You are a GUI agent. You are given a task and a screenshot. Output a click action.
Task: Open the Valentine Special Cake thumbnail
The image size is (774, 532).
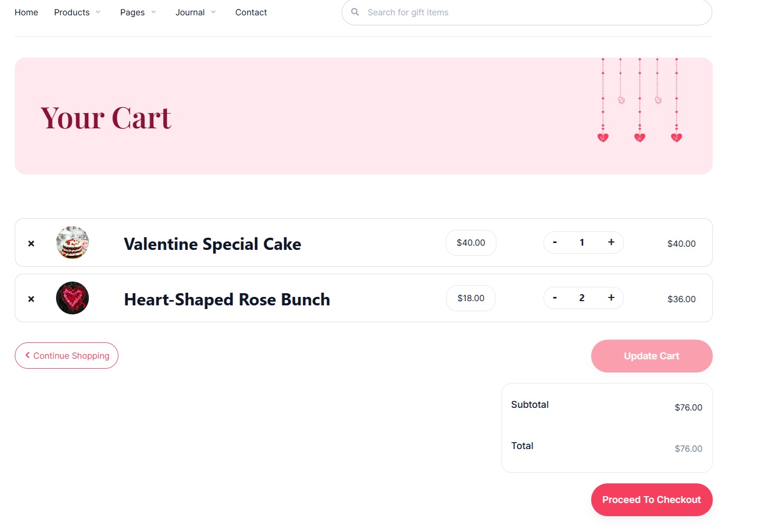pos(72,242)
